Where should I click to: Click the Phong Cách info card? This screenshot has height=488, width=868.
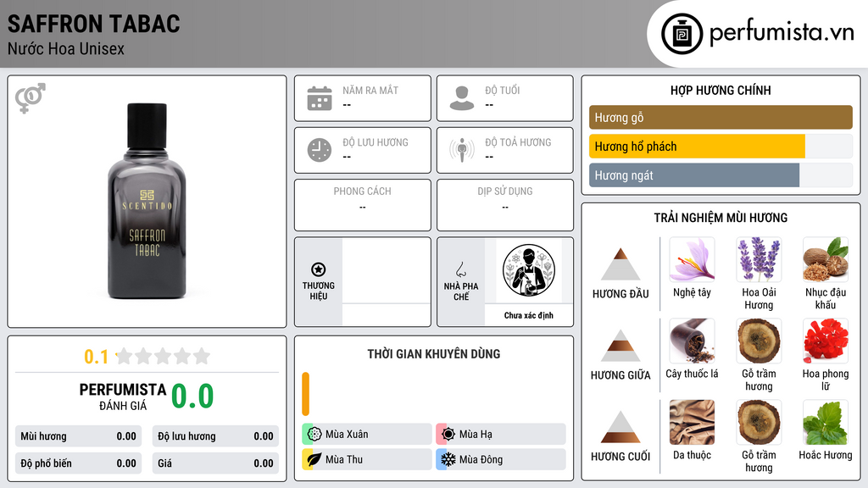[x=363, y=205]
